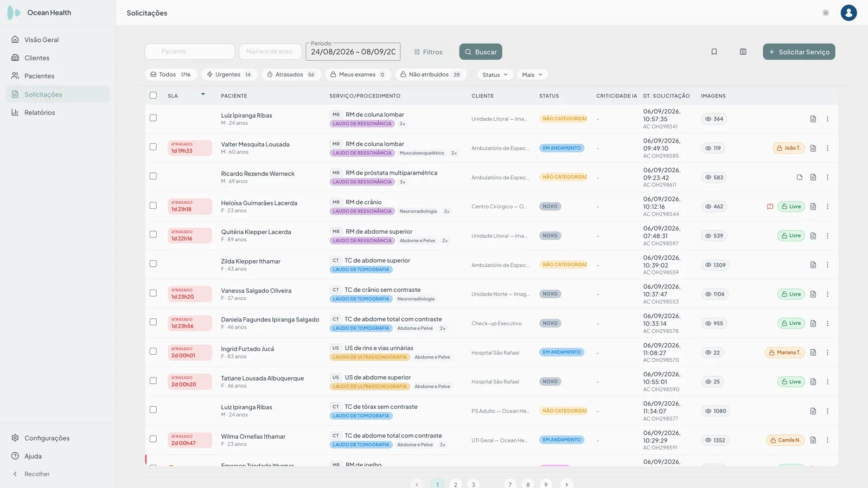The width and height of the screenshot is (868, 488).
Task: Tick checkbox for Daniela Fagundes Ipiranga Salgado
Action: [x=153, y=322]
